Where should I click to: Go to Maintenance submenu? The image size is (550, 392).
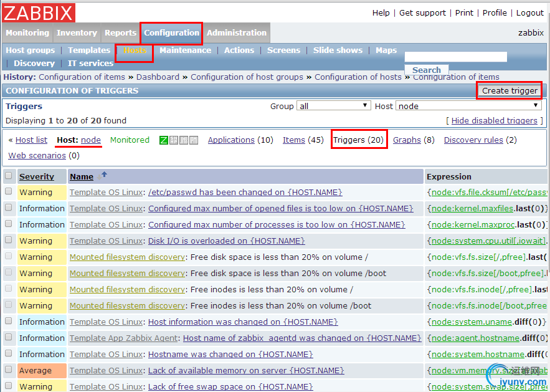(x=185, y=50)
